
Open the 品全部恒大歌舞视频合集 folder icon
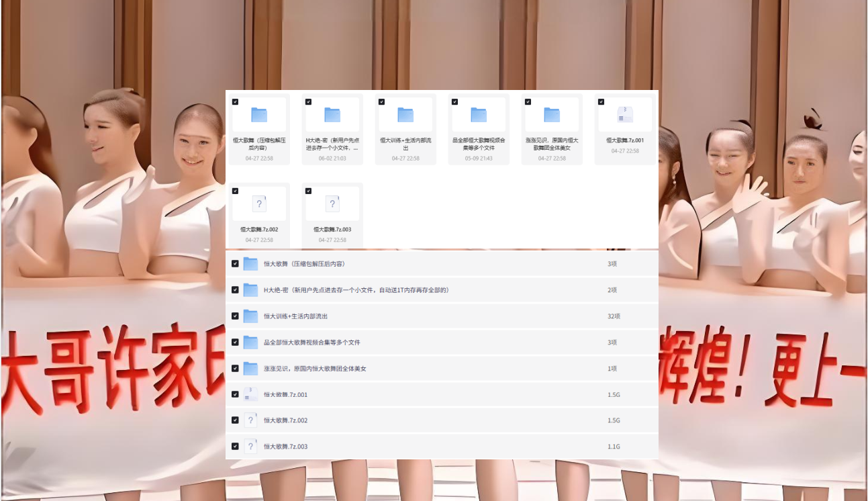click(479, 114)
